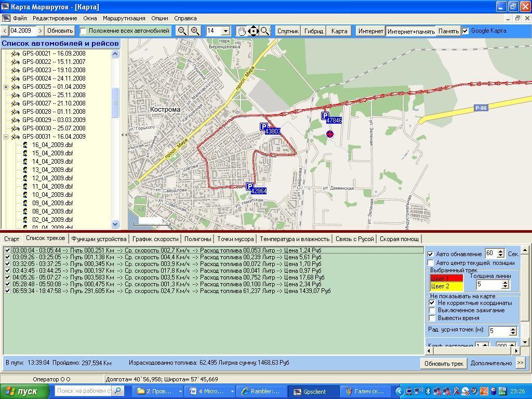Screen dimensions: 532x399
Task: Switch to Точки мусора tab
Action: pos(235,239)
